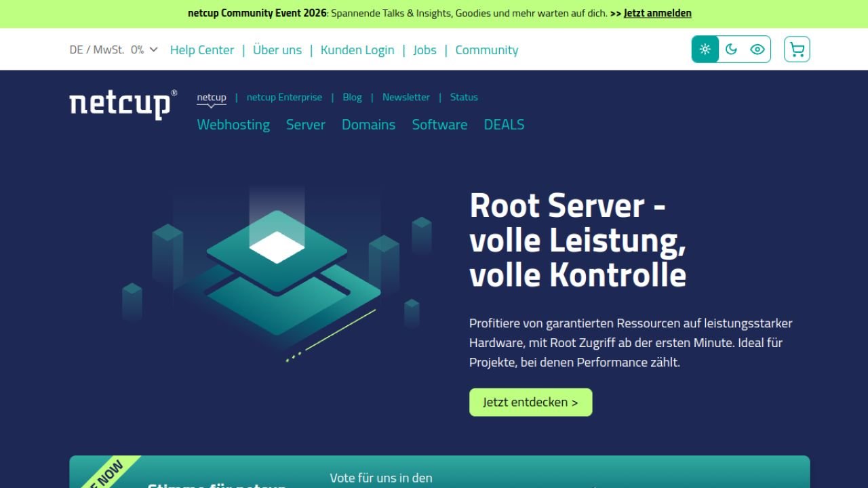Go to the Community page
Viewport: 868px width, 488px height.
point(487,50)
